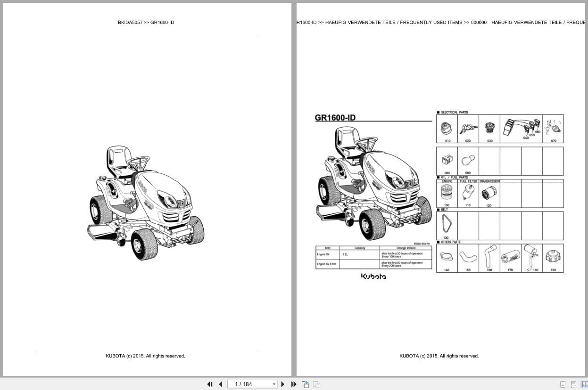588x390 pixels.
Task: Click the left page KUBOTA (c) 2015 footer
Action: point(145,356)
